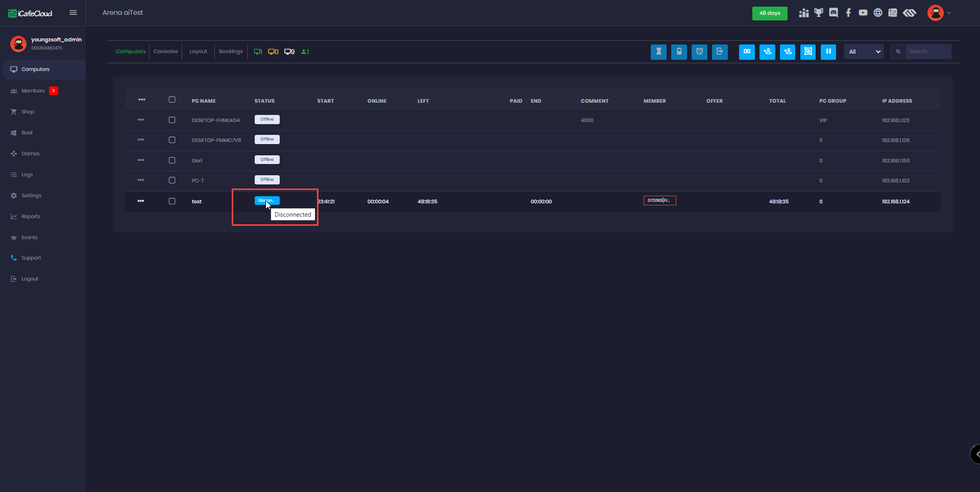Image resolution: width=980 pixels, height=492 pixels.
Task: Click the double-chevron logo icon in header
Action: 910,13
